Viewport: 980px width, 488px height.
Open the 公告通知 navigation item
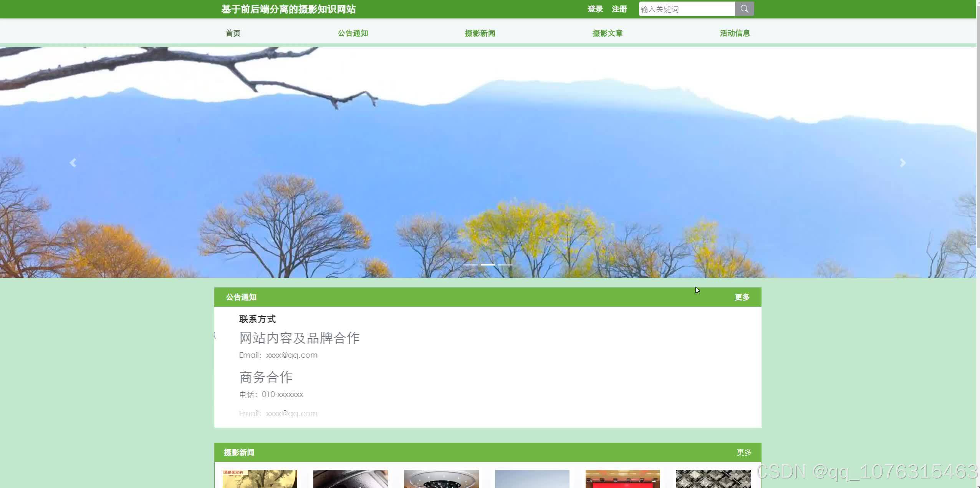[x=352, y=33]
